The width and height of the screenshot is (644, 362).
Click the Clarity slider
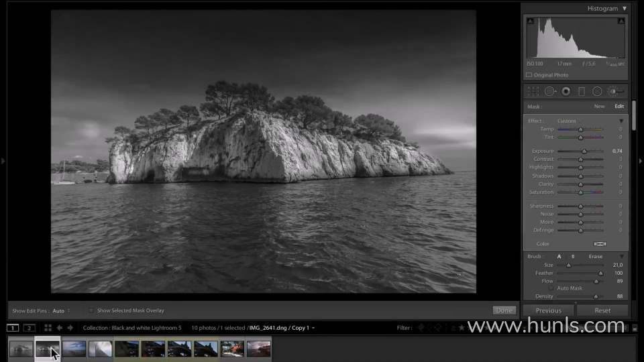click(580, 184)
